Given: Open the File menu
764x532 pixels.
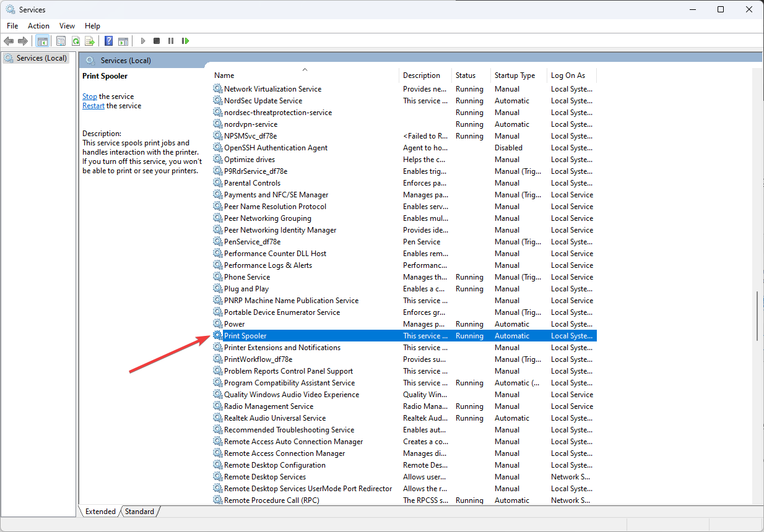Looking at the screenshot, I should point(12,26).
